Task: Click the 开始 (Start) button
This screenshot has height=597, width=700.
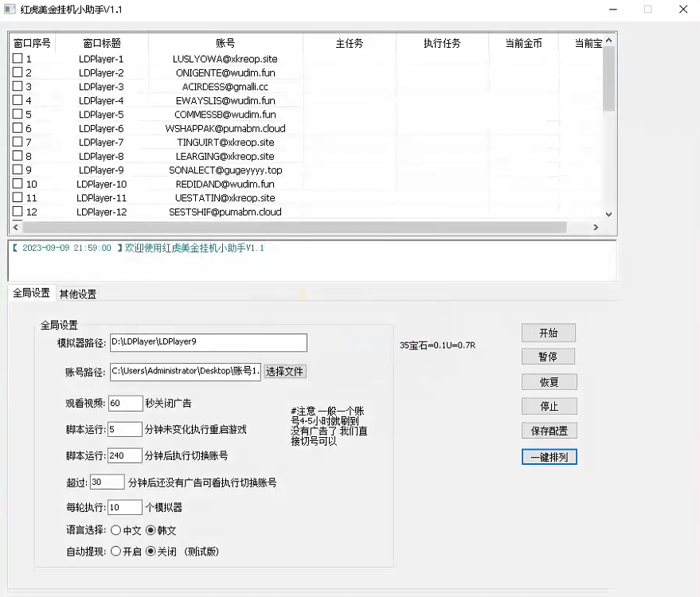Action: [548, 333]
